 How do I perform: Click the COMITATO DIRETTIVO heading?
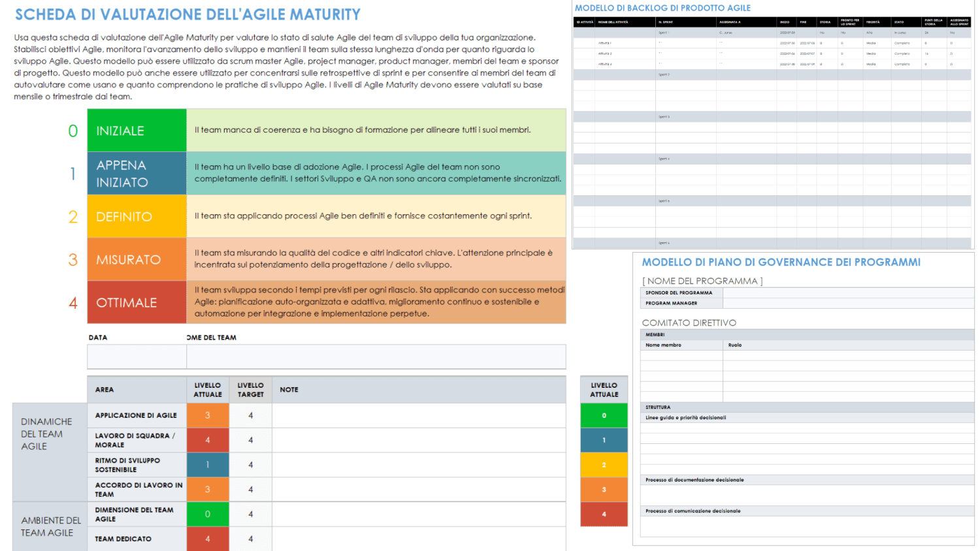point(689,323)
